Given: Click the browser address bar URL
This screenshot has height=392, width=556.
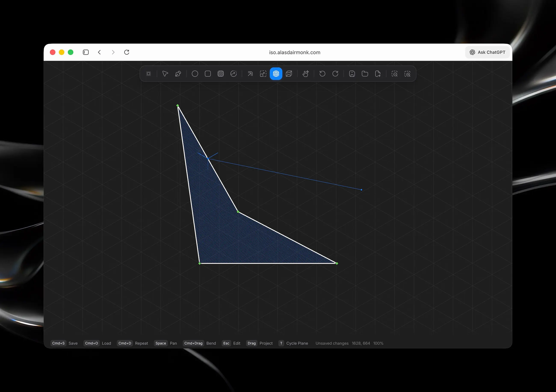Looking at the screenshot, I should click(294, 53).
